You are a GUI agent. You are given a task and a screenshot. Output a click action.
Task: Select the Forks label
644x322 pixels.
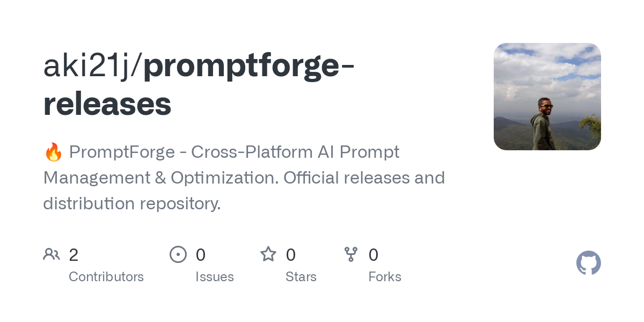pyautogui.click(x=385, y=277)
